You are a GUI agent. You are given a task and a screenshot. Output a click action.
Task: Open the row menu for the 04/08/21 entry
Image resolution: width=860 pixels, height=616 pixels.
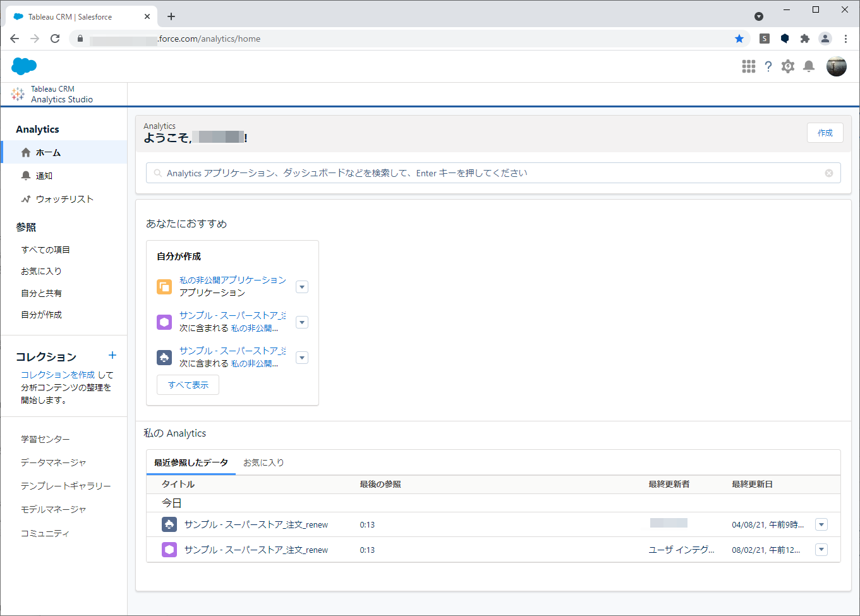(821, 524)
